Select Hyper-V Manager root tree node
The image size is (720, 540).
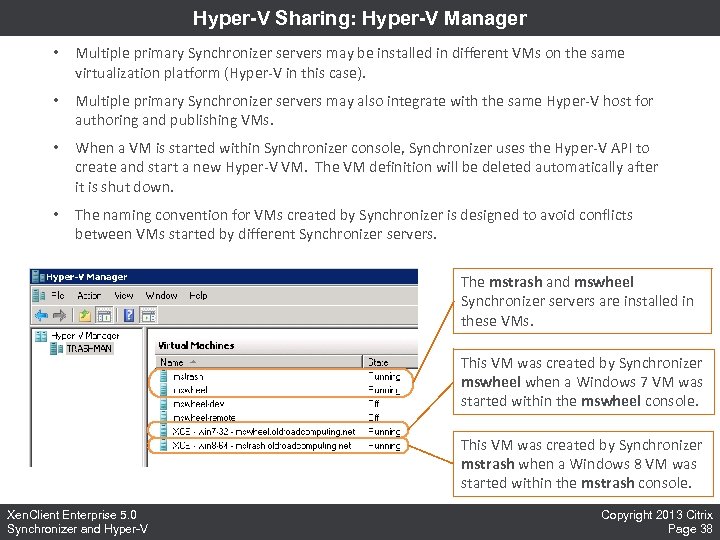point(85,336)
